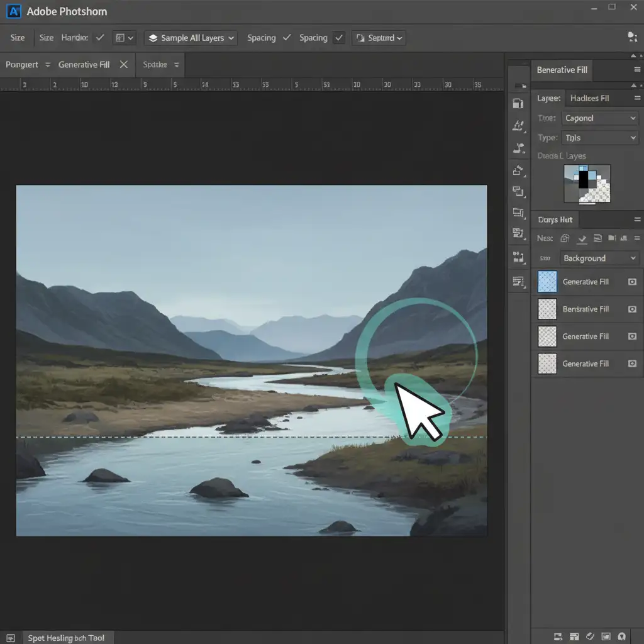This screenshot has height=644, width=644.
Task: Click the leftmost icon at panel bottom
Action: [557, 636]
